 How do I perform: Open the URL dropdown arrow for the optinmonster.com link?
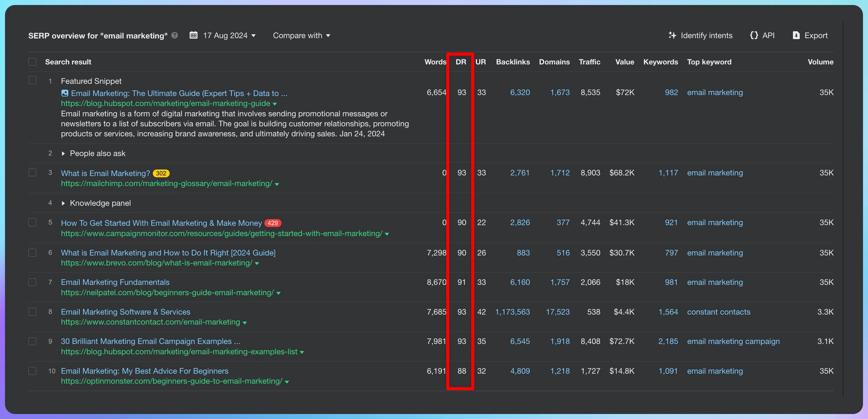[x=287, y=382]
